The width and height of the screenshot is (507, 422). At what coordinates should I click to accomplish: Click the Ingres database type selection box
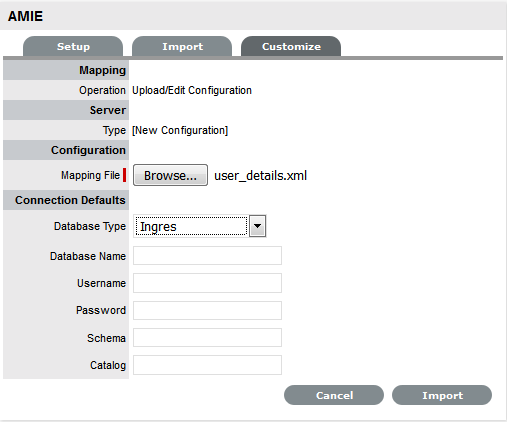[191, 226]
